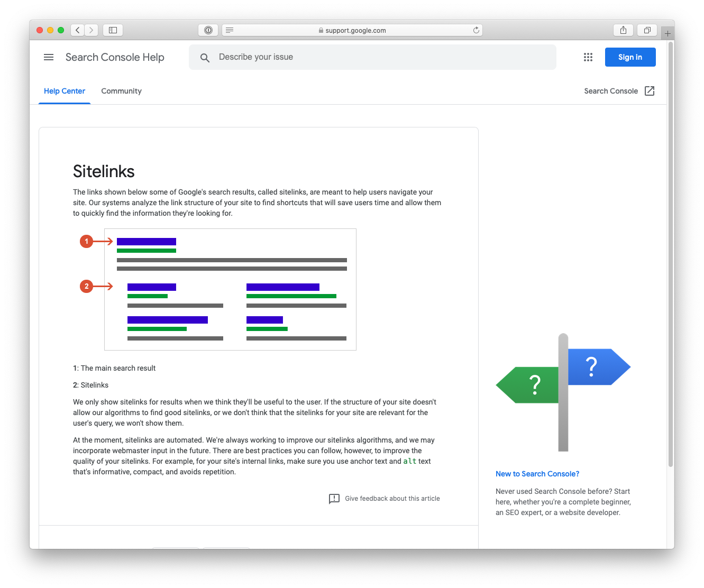The width and height of the screenshot is (704, 588).
Task: Click the signpost question mark illustration
Action: click(x=563, y=392)
